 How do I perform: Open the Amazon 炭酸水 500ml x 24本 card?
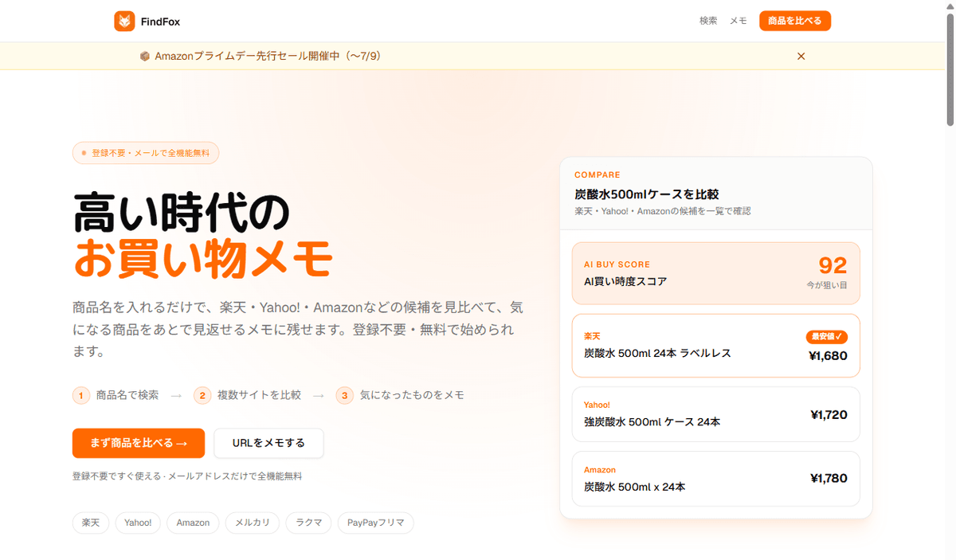click(716, 479)
